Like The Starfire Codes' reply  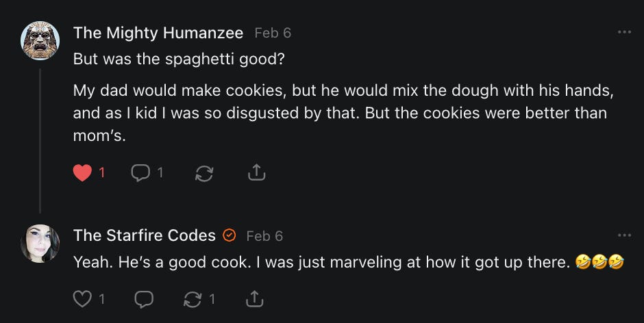(x=82, y=299)
